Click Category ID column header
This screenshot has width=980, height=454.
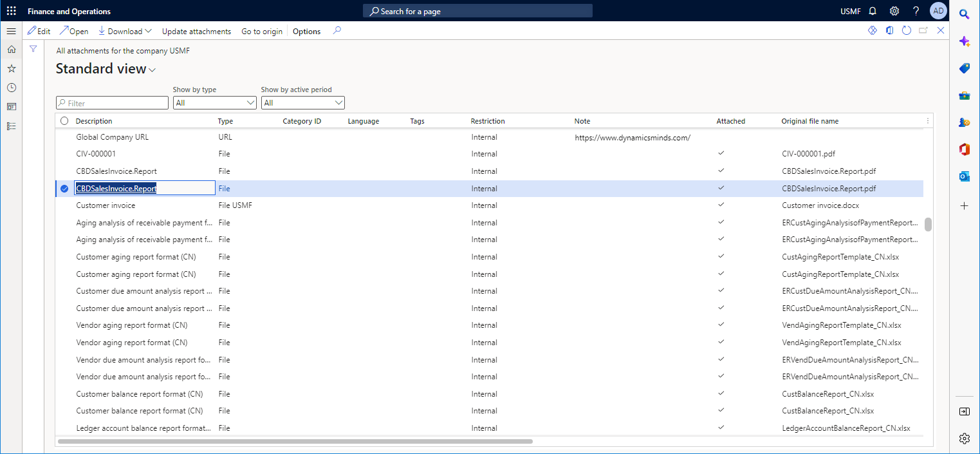(x=302, y=121)
